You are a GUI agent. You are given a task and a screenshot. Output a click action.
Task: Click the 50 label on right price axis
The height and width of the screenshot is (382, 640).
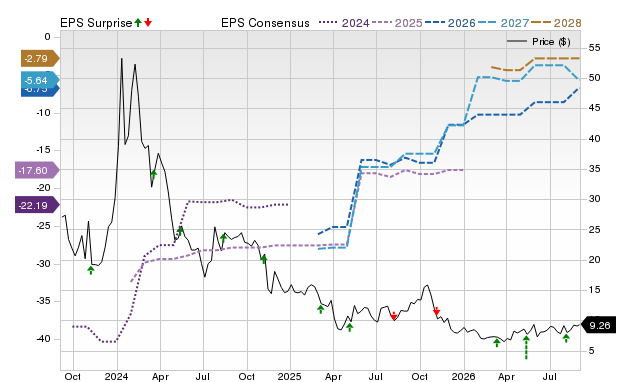tap(594, 78)
